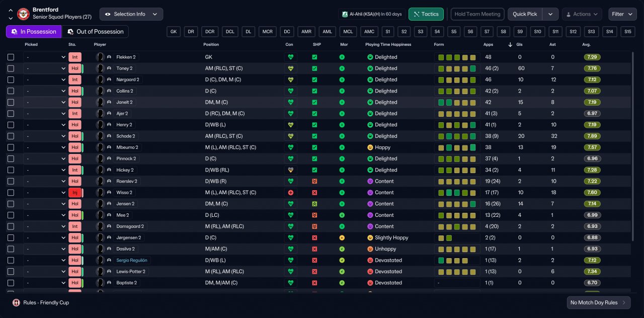This screenshot has height=318, width=644.
Task: Click the Brentford club badge
Action: click(x=23, y=14)
